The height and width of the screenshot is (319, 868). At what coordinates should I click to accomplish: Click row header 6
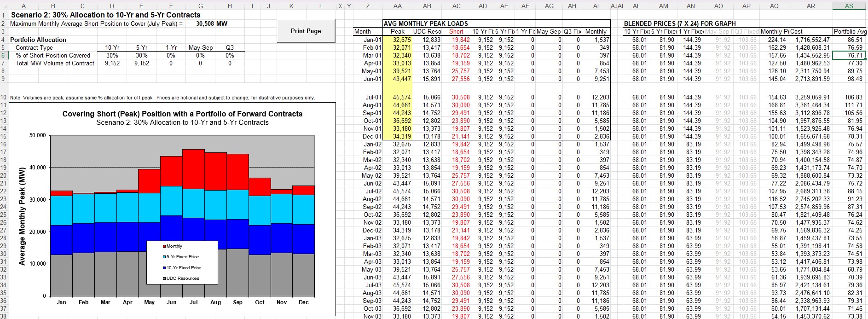3,55
